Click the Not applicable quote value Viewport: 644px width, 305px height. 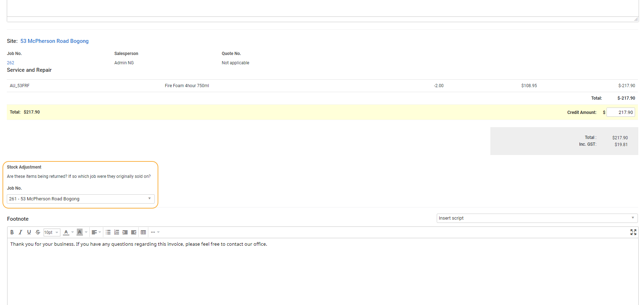(236, 63)
